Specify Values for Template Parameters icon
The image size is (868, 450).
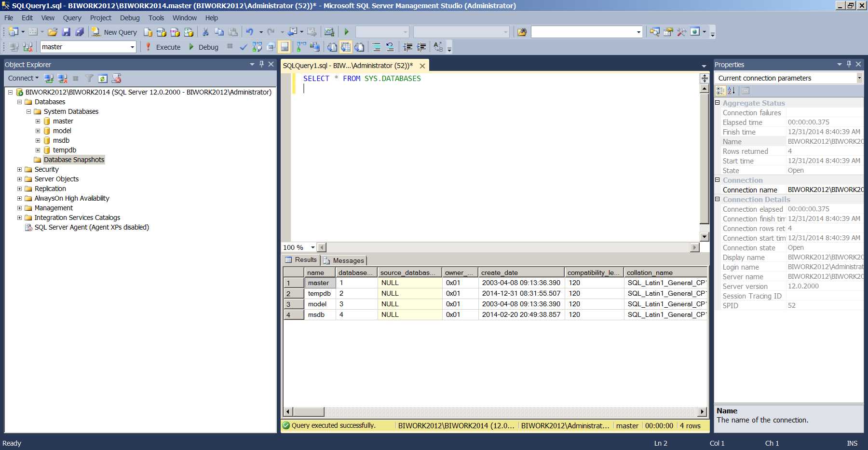click(x=438, y=47)
